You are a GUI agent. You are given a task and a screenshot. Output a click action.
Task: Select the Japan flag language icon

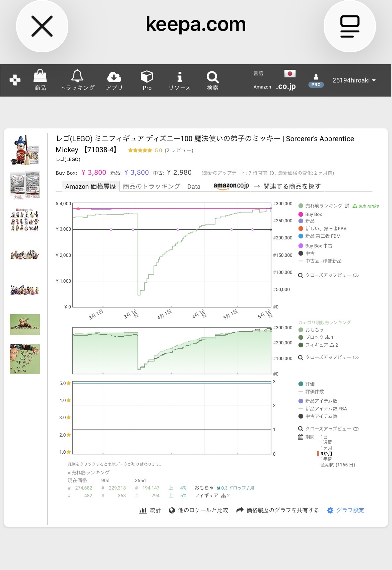(290, 73)
